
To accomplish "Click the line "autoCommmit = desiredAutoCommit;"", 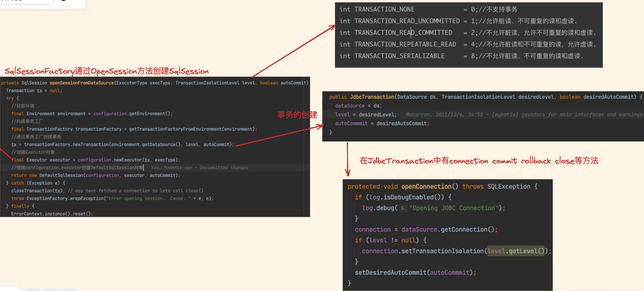I will (382, 123).
